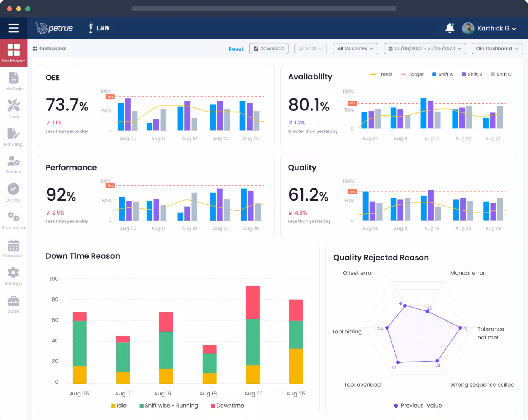
Task: Click the calendar icon in date range
Action: 391,48
